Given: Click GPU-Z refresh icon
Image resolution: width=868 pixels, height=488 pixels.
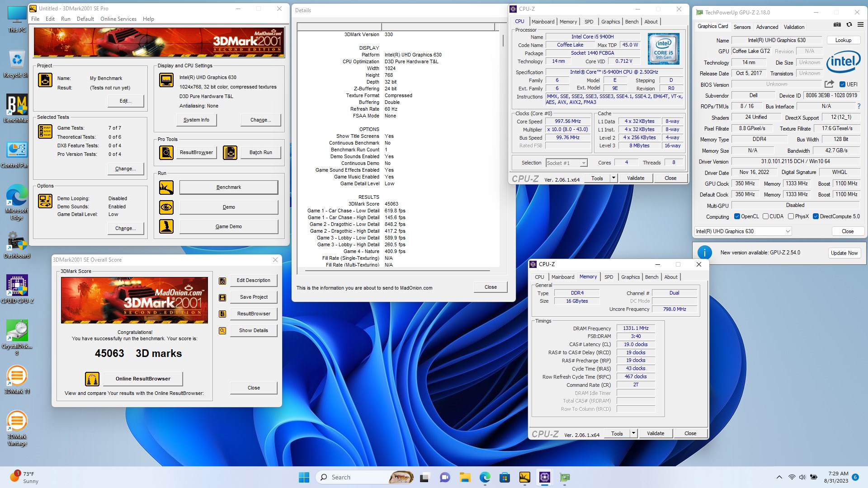Looking at the screenshot, I should point(849,25).
